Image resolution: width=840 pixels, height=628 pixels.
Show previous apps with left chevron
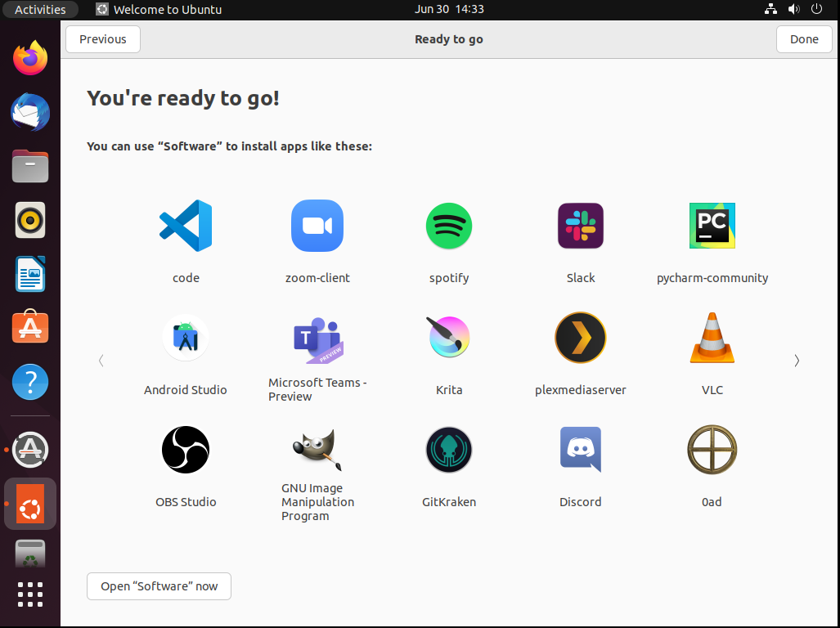click(101, 361)
